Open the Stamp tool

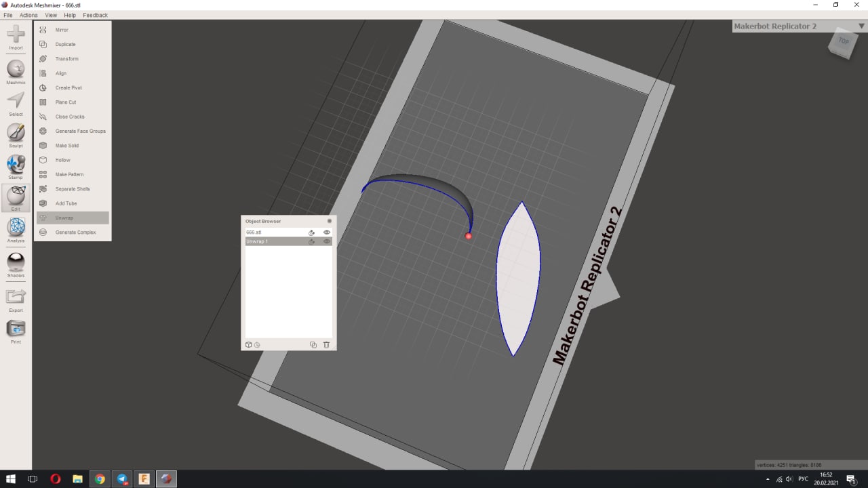pyautogui.click(x=16, y=167)
